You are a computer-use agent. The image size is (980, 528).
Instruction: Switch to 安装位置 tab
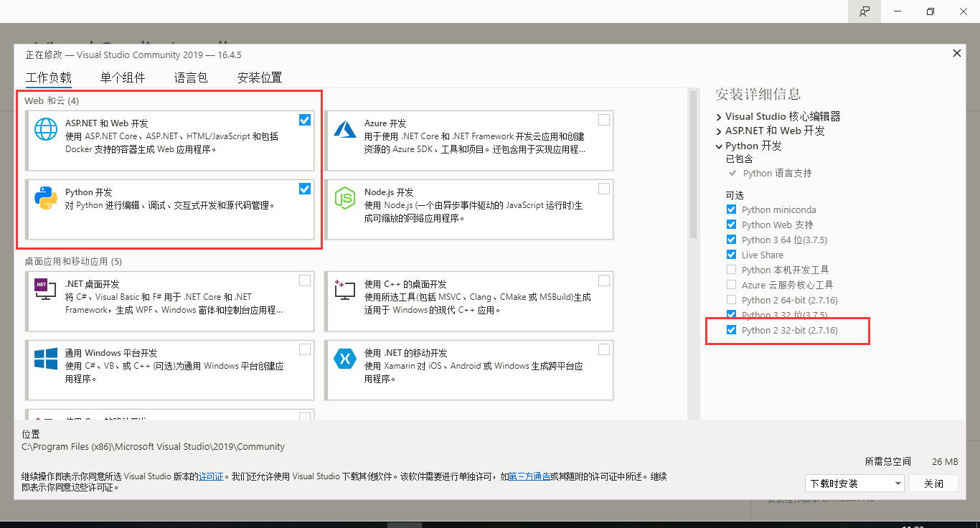[x=260, y=77]
